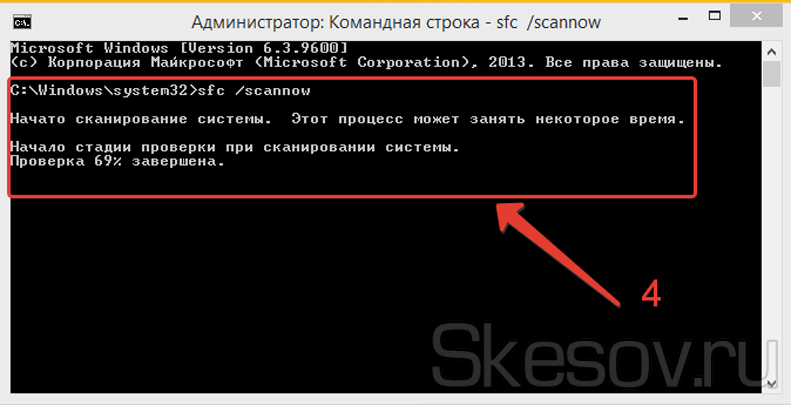Viewport: 791px width, 405px height.
Task: Open the Command Prompt system menu icon
Action: click(x=22, y=23)
